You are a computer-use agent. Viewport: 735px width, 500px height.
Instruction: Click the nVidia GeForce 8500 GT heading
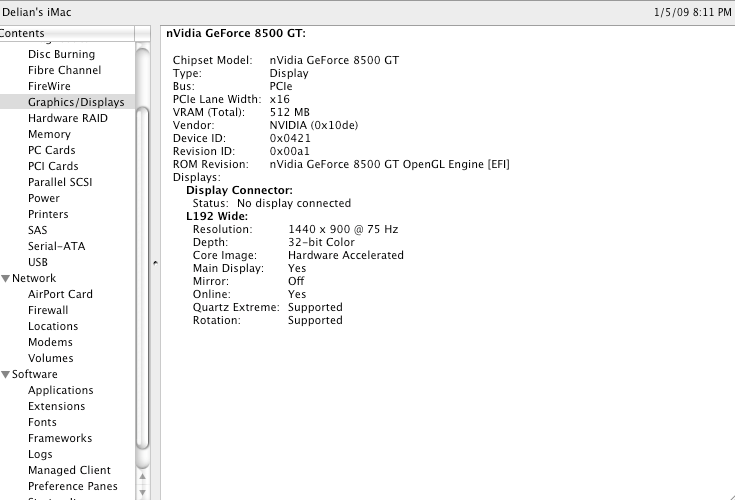pos(236,33)
